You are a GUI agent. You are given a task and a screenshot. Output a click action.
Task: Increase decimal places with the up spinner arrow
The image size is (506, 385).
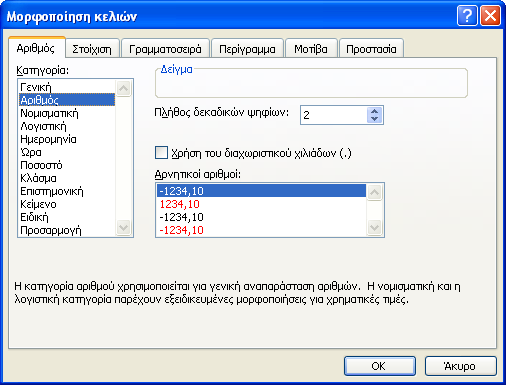375,112
